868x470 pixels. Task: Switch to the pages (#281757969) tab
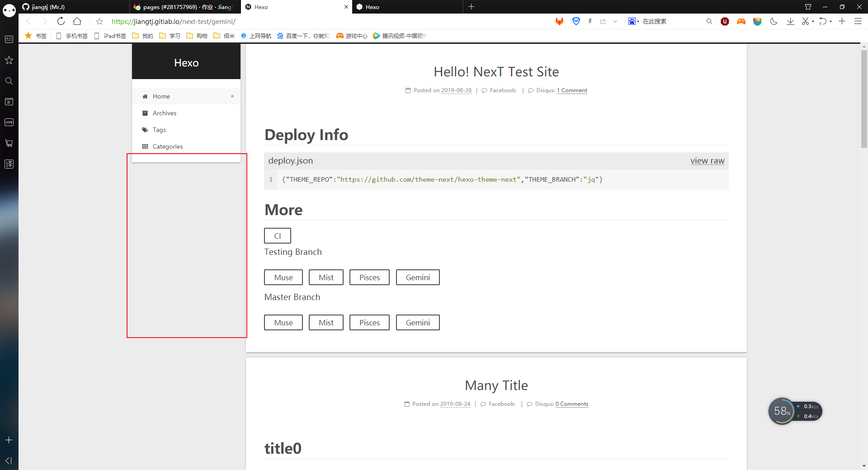pyautogui.click(x=185, y=7)
